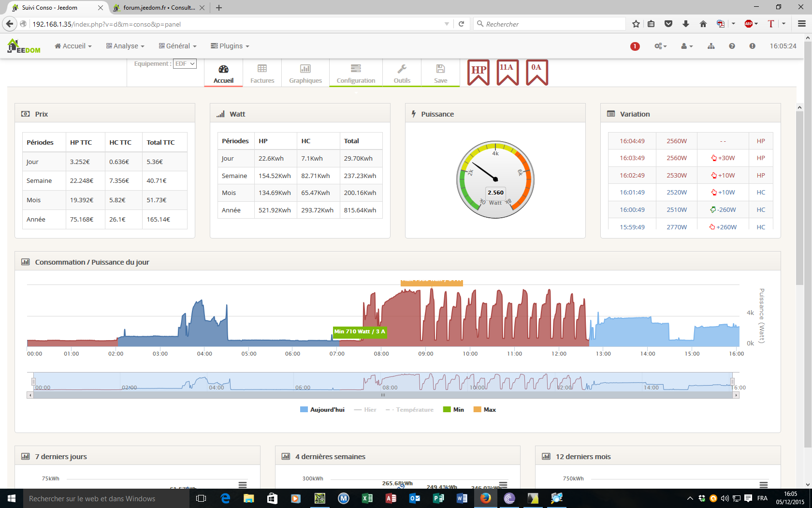Expand the Analyse menu
Screen dimensions: 812x508
pos(125,46)
